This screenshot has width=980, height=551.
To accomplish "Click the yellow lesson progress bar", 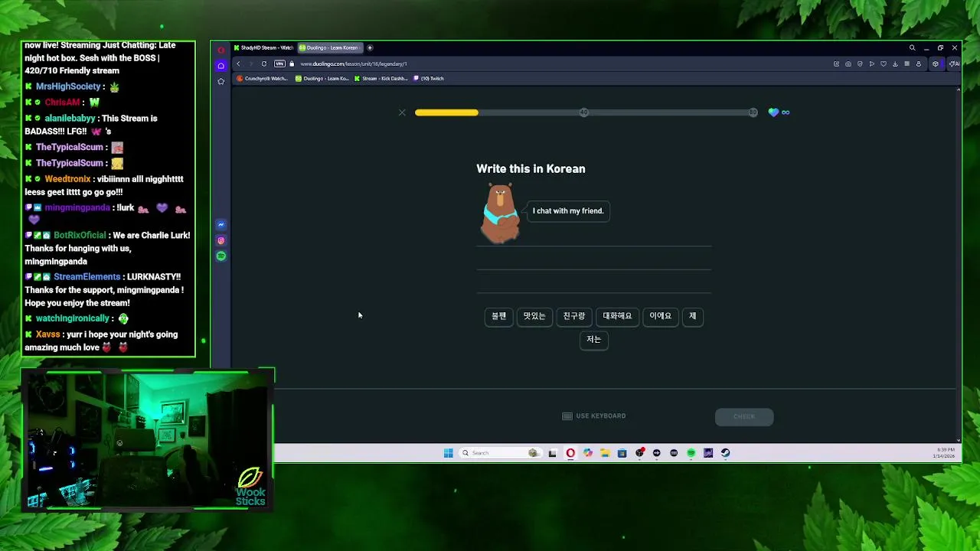I will [446, 112].
